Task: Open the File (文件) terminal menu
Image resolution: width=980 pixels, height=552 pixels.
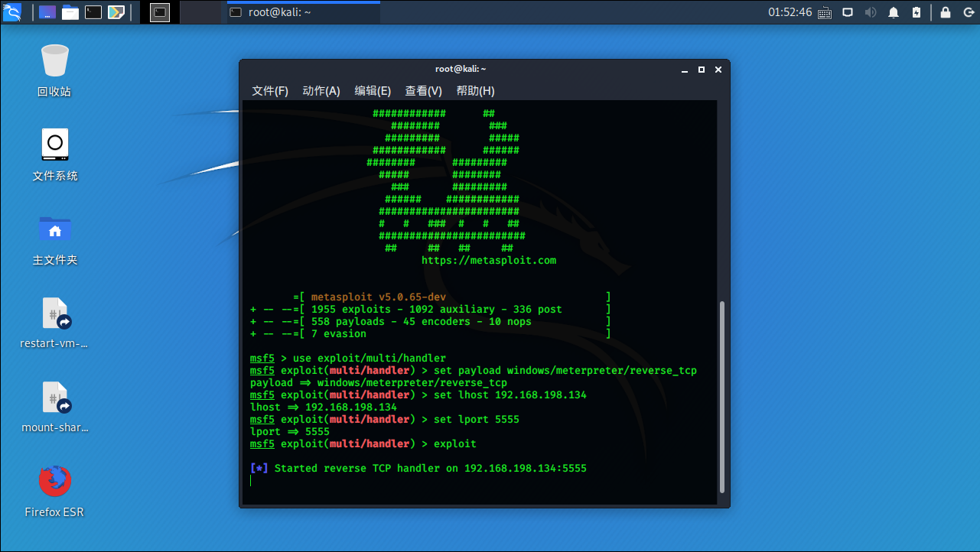Action: 270,91
